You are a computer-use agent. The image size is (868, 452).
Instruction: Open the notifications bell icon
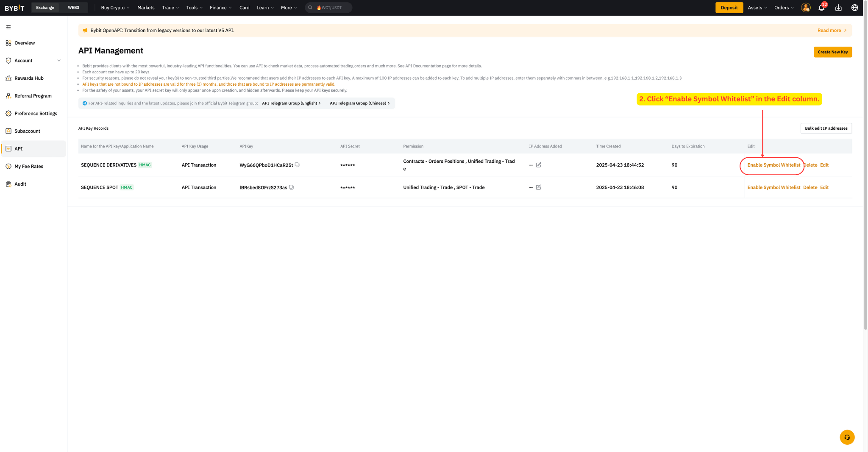coord(821,8)
